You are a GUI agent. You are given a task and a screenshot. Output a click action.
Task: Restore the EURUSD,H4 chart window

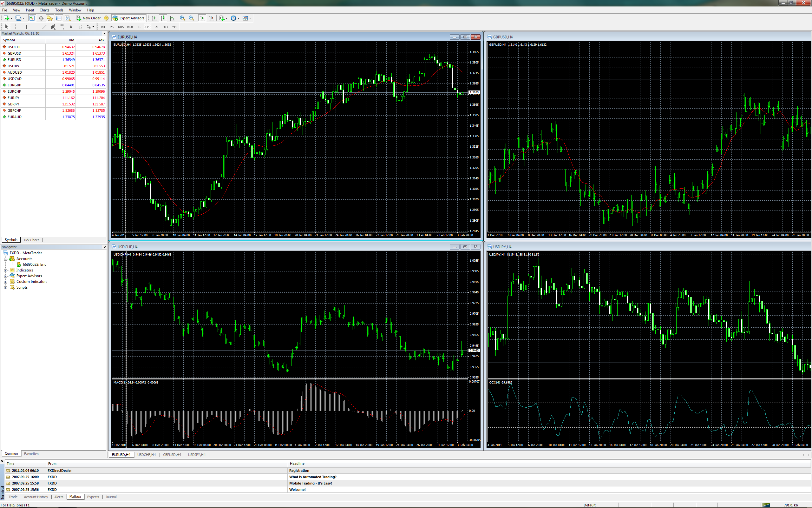coord(465,37)
